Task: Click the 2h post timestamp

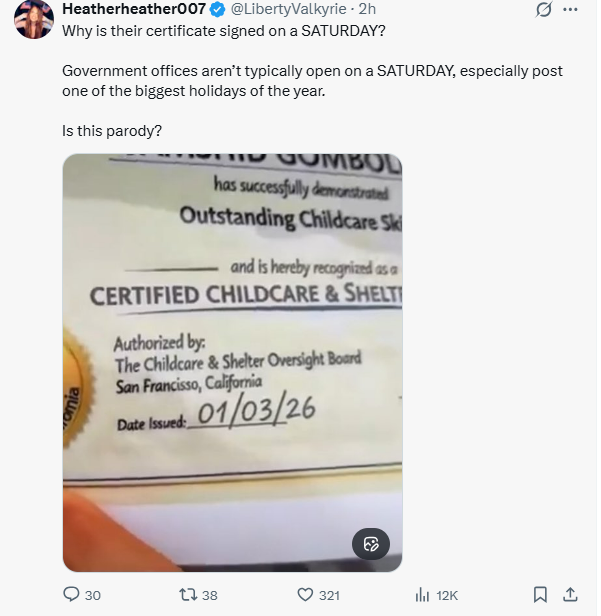Action: 367,9
